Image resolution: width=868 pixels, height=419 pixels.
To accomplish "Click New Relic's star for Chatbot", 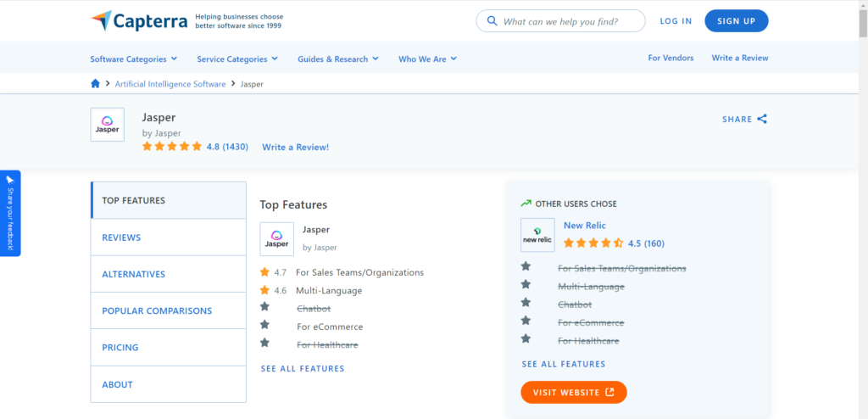I will 526,303.
